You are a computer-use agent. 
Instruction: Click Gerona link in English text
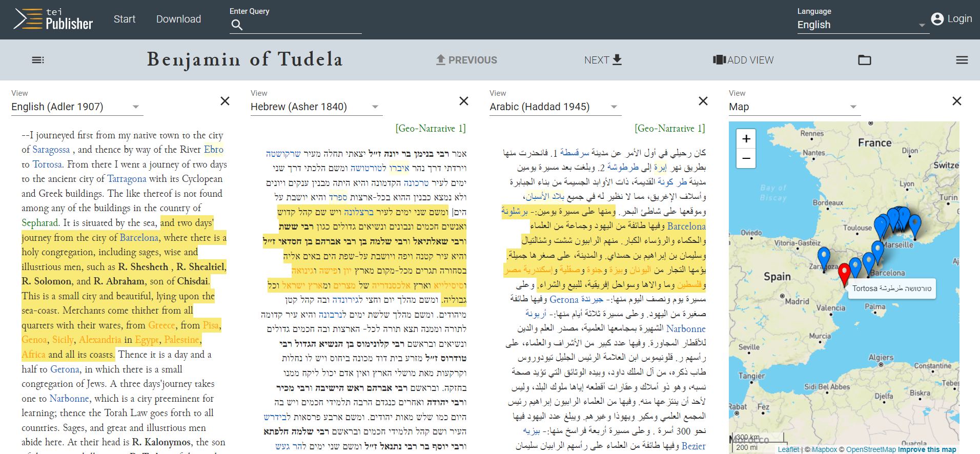point(65,369)
